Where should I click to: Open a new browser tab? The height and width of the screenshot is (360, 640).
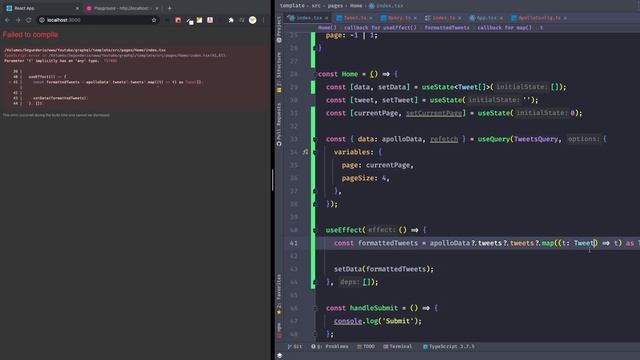[x=169, y=8]
